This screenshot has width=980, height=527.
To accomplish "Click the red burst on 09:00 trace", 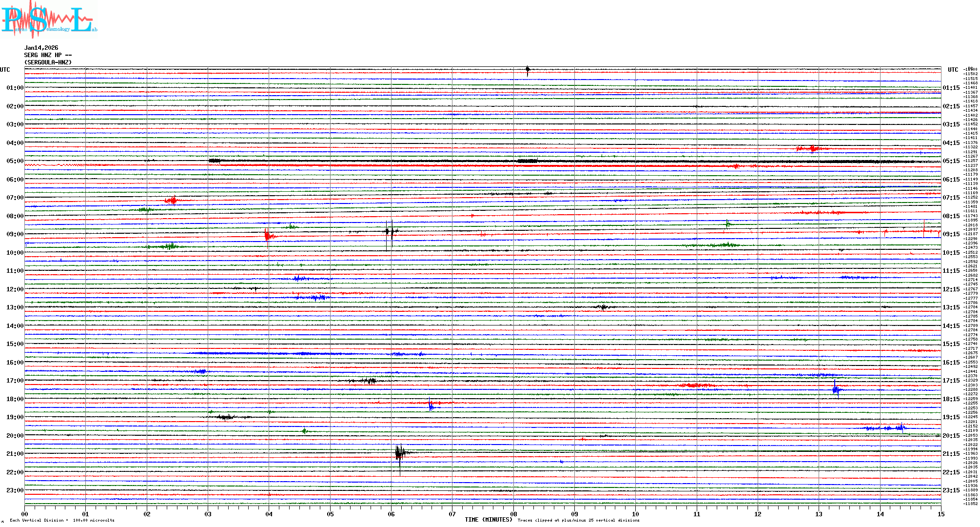I will (x=267, y=236).
